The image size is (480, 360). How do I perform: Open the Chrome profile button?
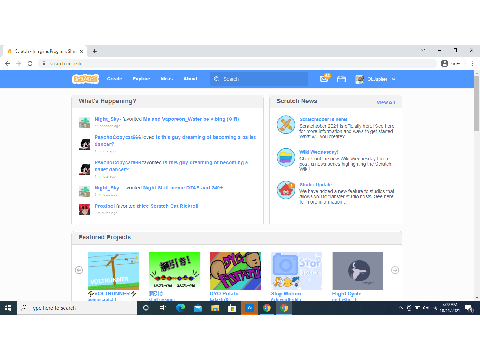tap(451, 63)
